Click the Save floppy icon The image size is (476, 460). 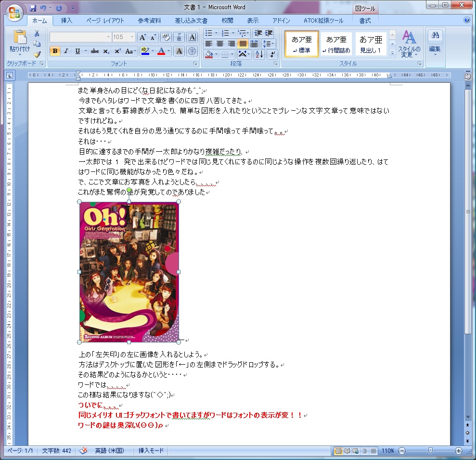click(33, 8)
